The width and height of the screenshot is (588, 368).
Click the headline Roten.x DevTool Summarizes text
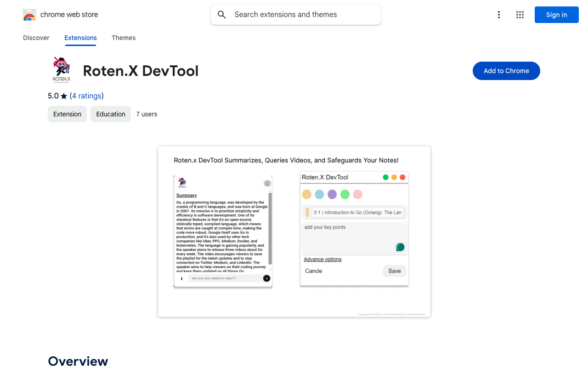click(286, 161)
